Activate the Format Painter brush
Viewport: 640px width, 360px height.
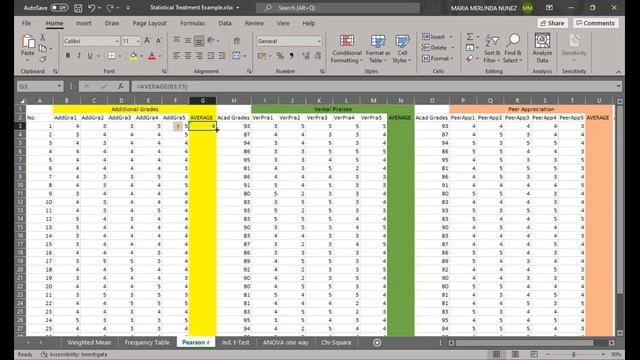pos(42,59)
